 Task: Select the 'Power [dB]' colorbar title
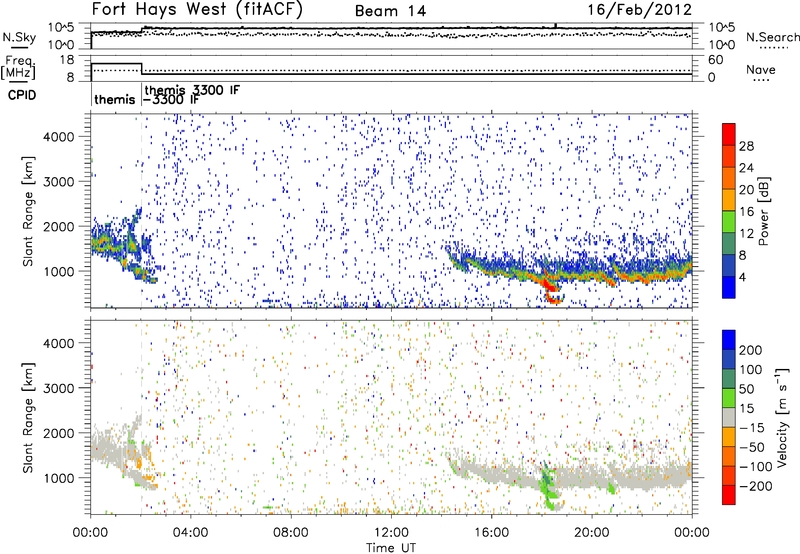pyautogui.click(x=764, y=211)
